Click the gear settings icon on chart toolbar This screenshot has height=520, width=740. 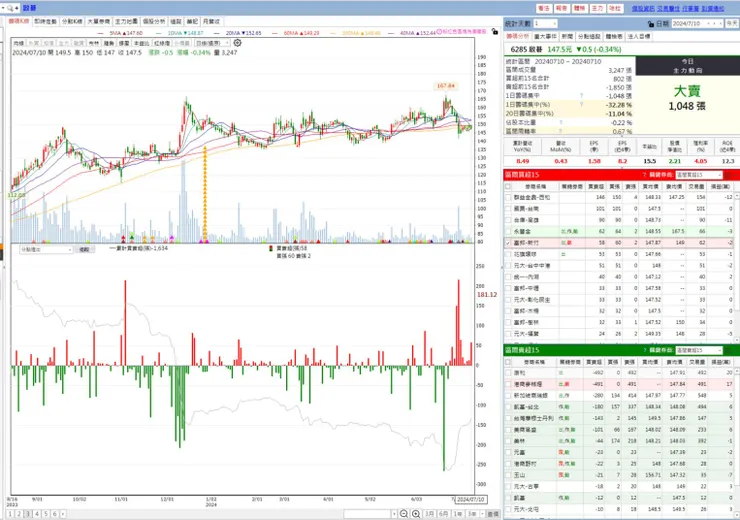point(237,43)
